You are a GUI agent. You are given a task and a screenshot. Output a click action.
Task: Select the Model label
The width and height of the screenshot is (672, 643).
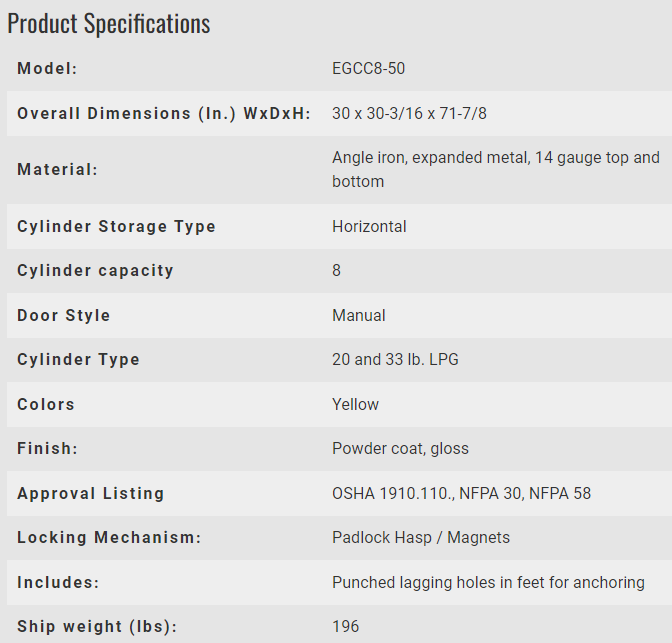pyautogui.click(x=47, y=69)
